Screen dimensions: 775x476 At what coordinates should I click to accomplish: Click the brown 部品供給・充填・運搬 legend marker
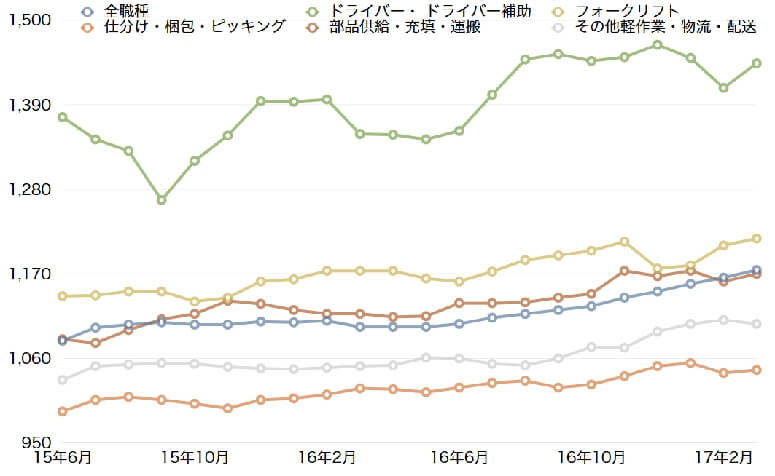pyautogui.click(x=315, y=27)
